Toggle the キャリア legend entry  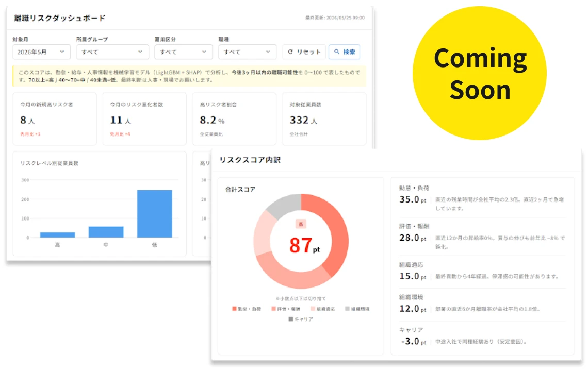(301, 319)
